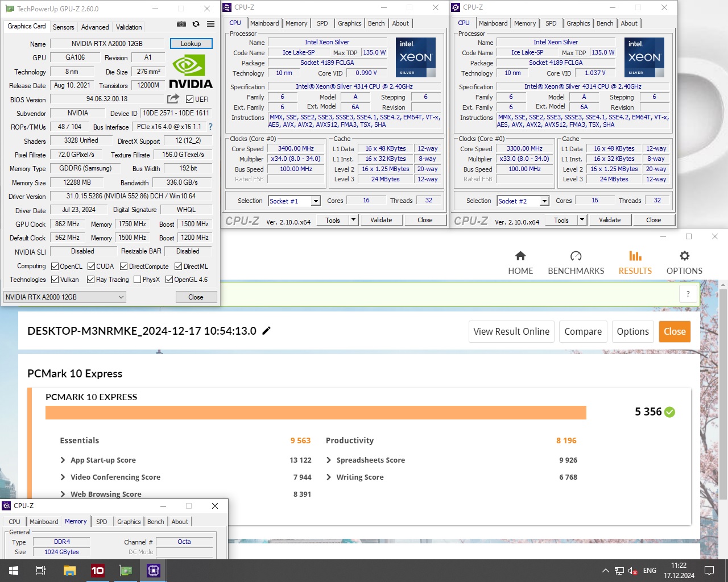This screenshot has height=582, width=728.
Task: Click the Intel Xeon logo in Socket #2 CPU-Z
Action: coord(644,57)
